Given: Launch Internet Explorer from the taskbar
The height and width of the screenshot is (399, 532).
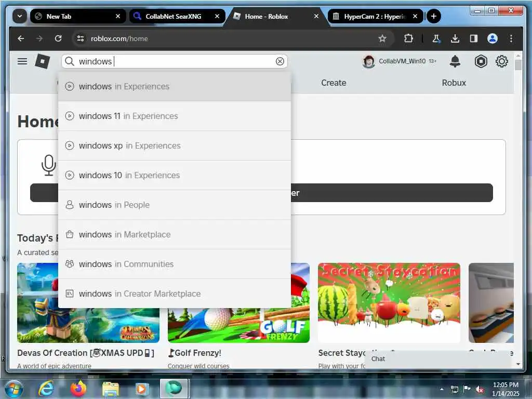Looking at the screenshot, I should tap(46, 389).
